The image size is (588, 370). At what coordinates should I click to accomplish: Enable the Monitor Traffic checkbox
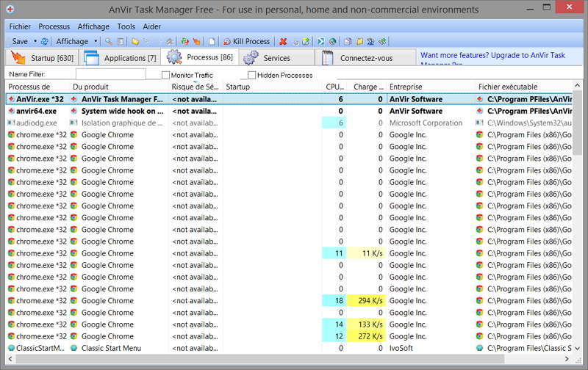tap(165, 76)
